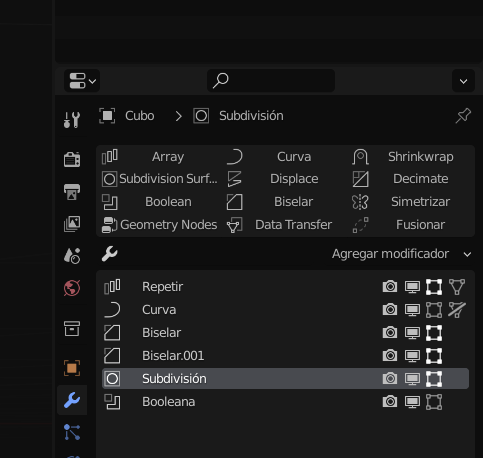Toggle viewport display for Curva modifier
483x458 pixels.
click(x=412, y=310)
